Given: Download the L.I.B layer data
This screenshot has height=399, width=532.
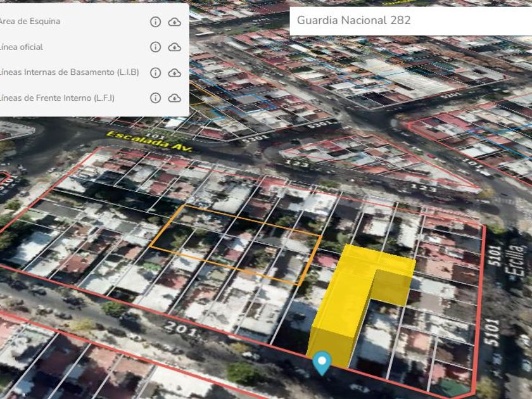Looking at the screenshot, I should (x=174, y=72).
